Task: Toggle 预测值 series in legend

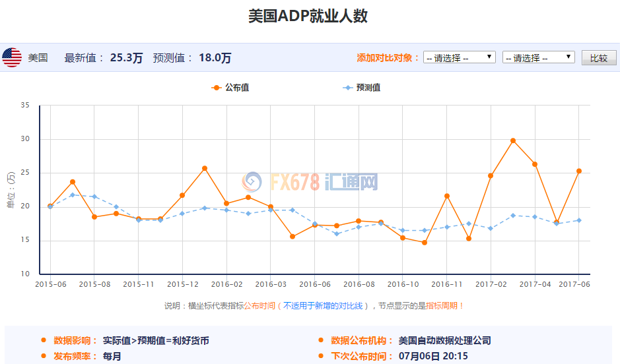Action: pos(361,88)
